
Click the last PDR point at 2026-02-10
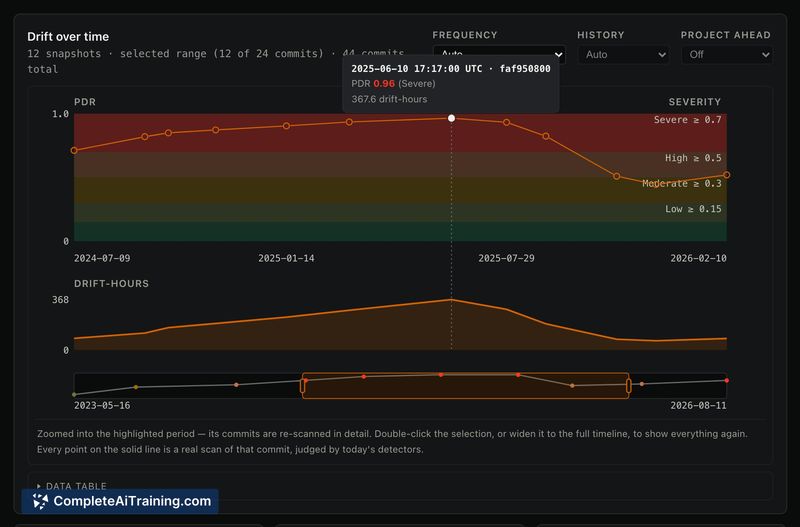pyautogui.click(x=727, y=175)
